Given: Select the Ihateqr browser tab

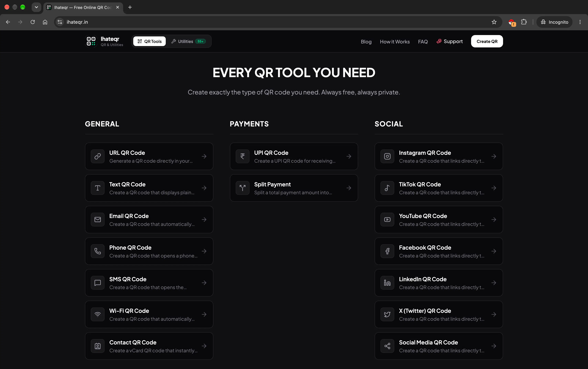Looking at the screenshot, I should coord(83,7).
